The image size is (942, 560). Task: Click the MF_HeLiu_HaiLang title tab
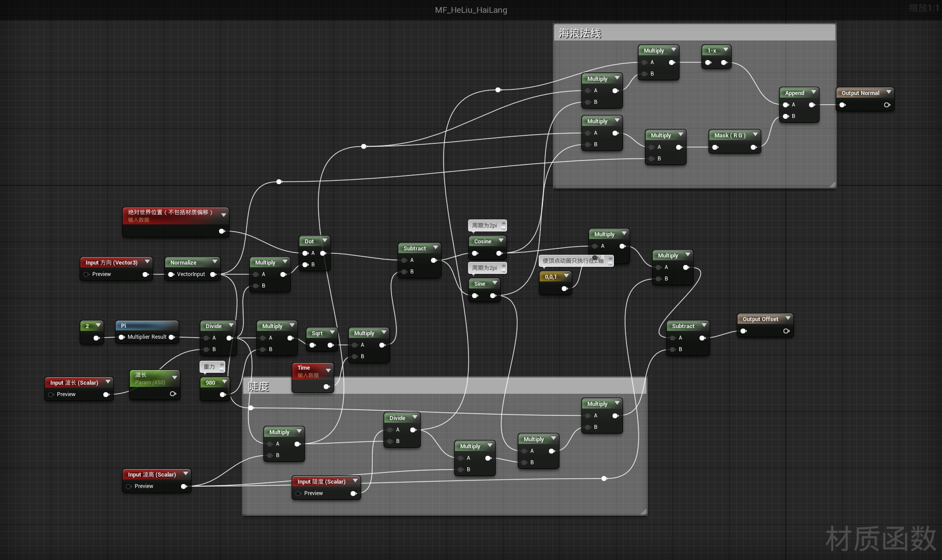(471, 10)
